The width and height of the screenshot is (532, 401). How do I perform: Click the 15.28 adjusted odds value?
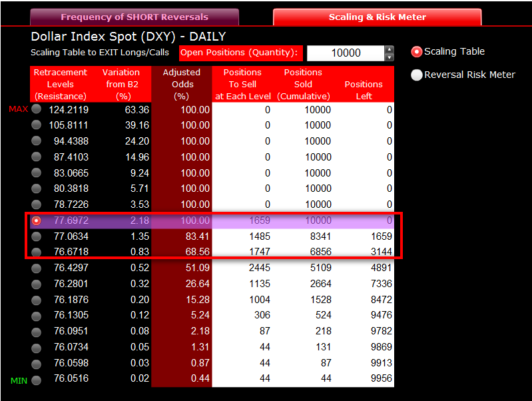click(198, 300)
